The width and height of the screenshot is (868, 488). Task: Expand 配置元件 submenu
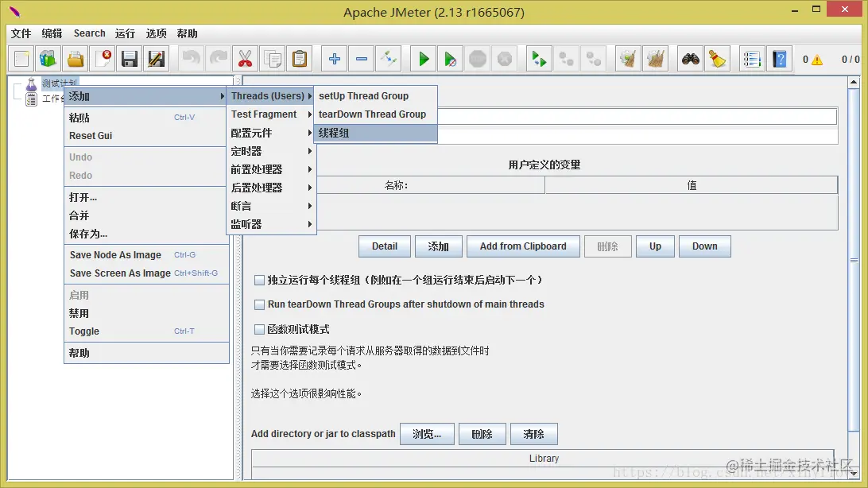click(271, 133)
